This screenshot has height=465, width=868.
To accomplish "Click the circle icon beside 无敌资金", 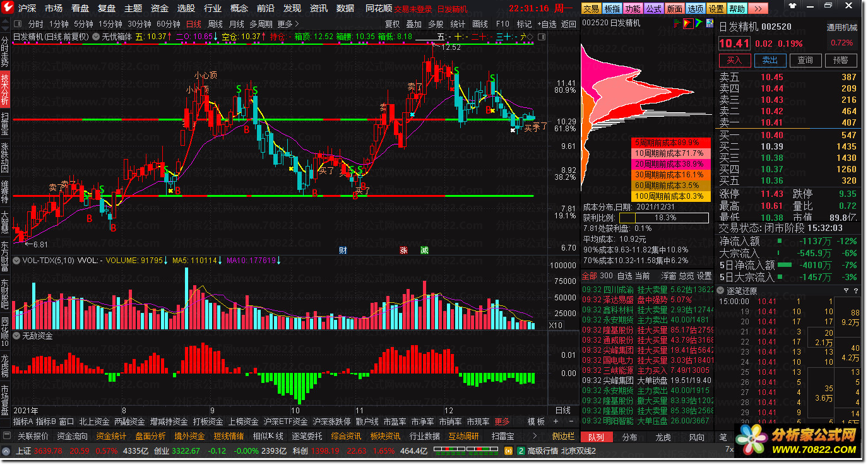I will click(17, 336).
